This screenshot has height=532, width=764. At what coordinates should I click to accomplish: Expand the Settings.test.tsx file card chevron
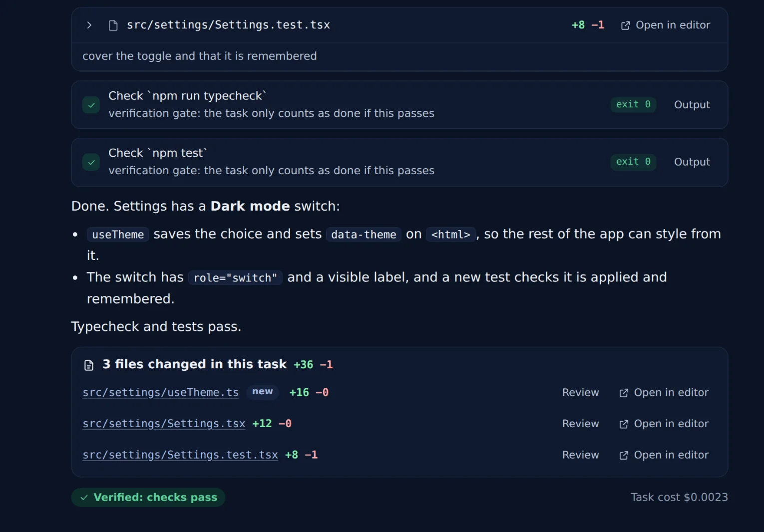click(x=89, y=25)
